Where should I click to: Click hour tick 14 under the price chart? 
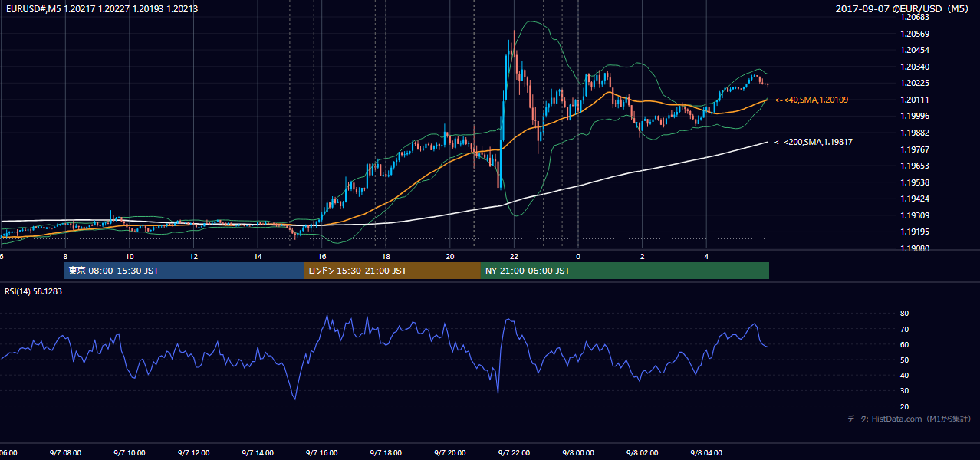coord(258,256)
